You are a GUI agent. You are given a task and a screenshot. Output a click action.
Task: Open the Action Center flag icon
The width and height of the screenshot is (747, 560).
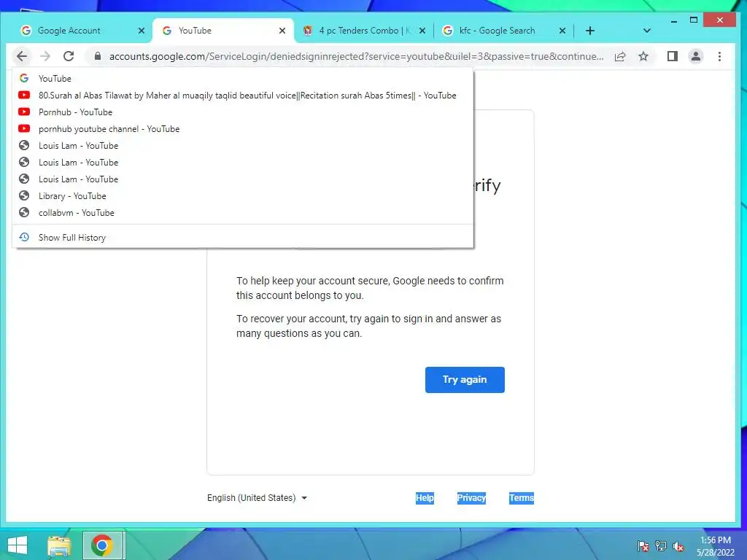coord(643,545)
